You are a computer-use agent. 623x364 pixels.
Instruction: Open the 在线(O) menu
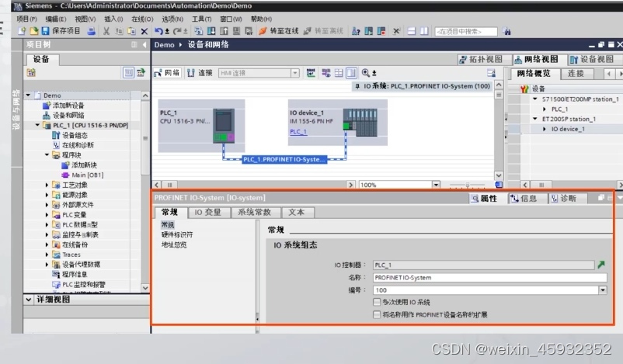coord(142,19)
